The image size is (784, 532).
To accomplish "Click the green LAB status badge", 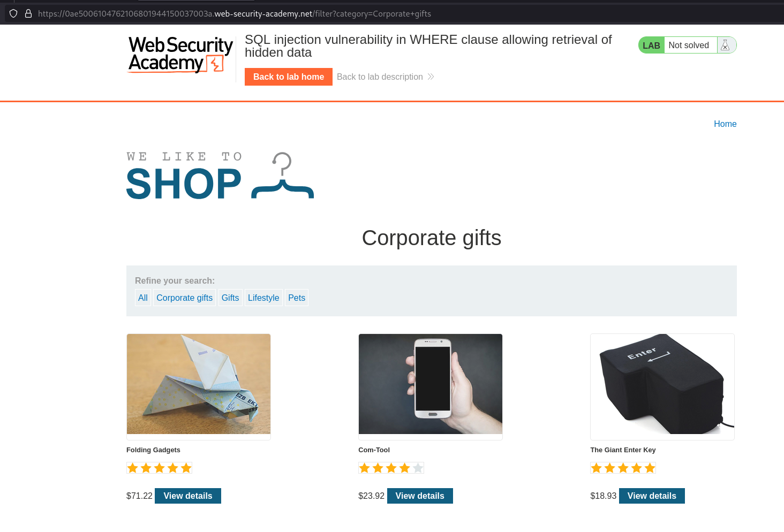I will click(651, 45).
